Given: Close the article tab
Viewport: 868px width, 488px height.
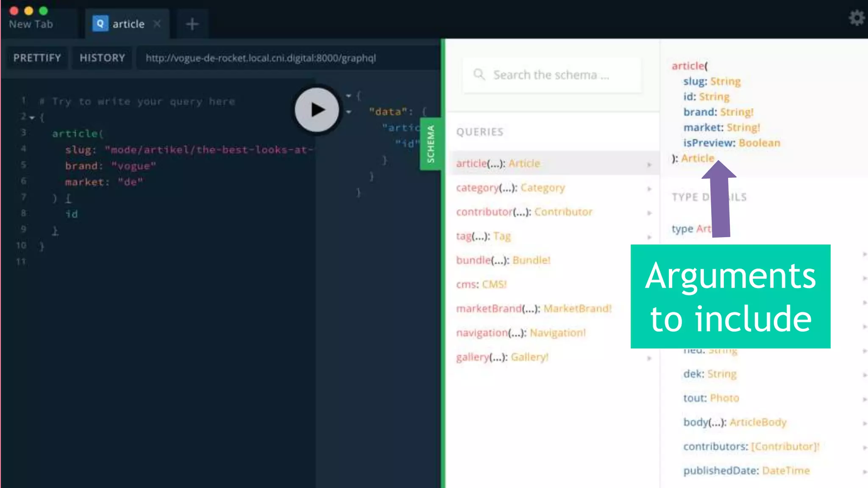Looking at the screenshot, I should [x=157, y=24].
